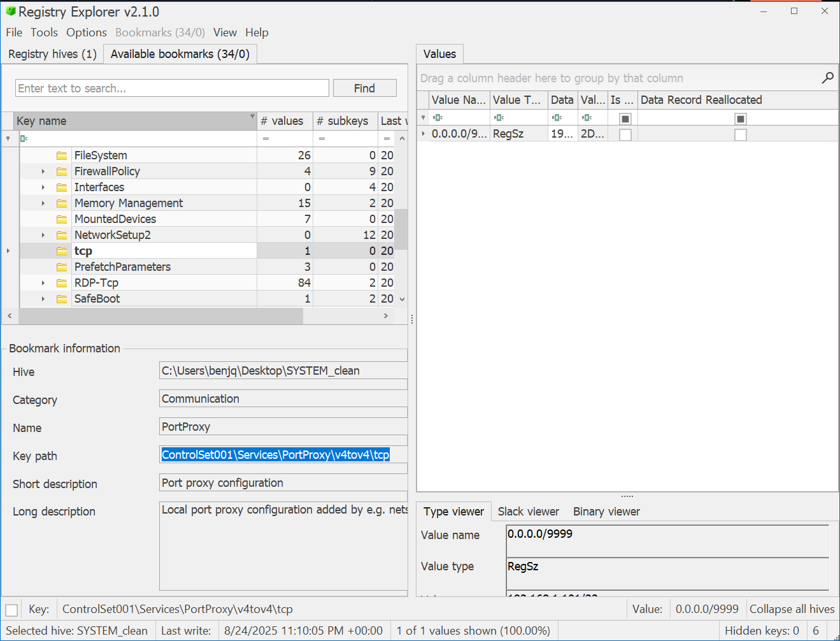Viewport: 840px width, 641px height.
Task: Click the FileSystem folder icon
Action: [62, 155]
